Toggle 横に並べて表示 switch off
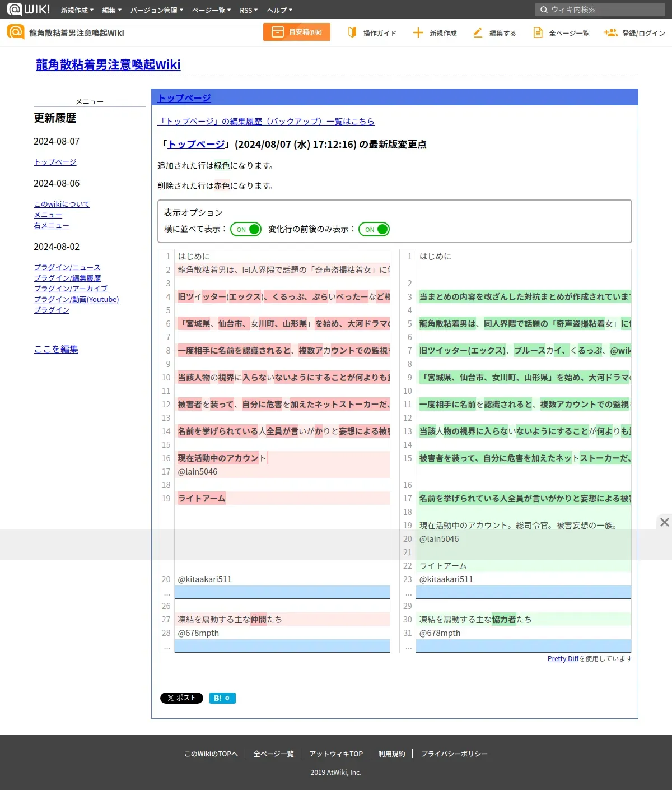The width and height of the screenshot is (672, 790). [246, 229]
